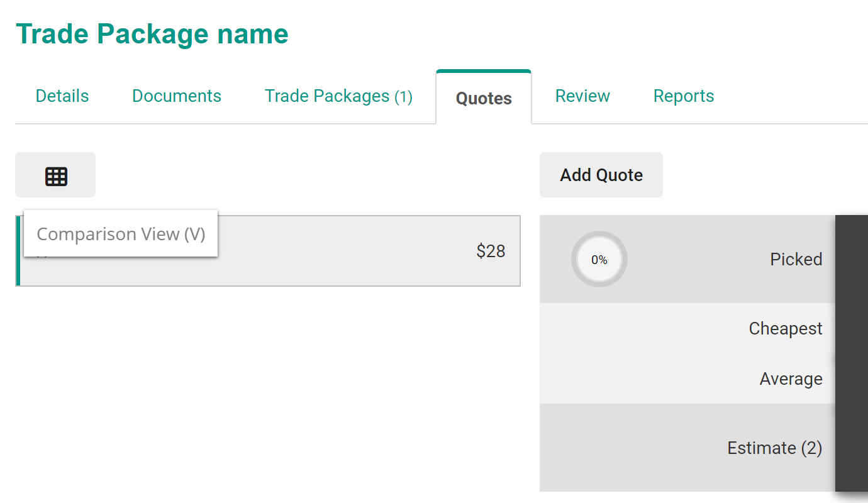Open the Reports tab
Viewport: 868px width, 503px height.
pyautogui.click(x=684, y=96)
